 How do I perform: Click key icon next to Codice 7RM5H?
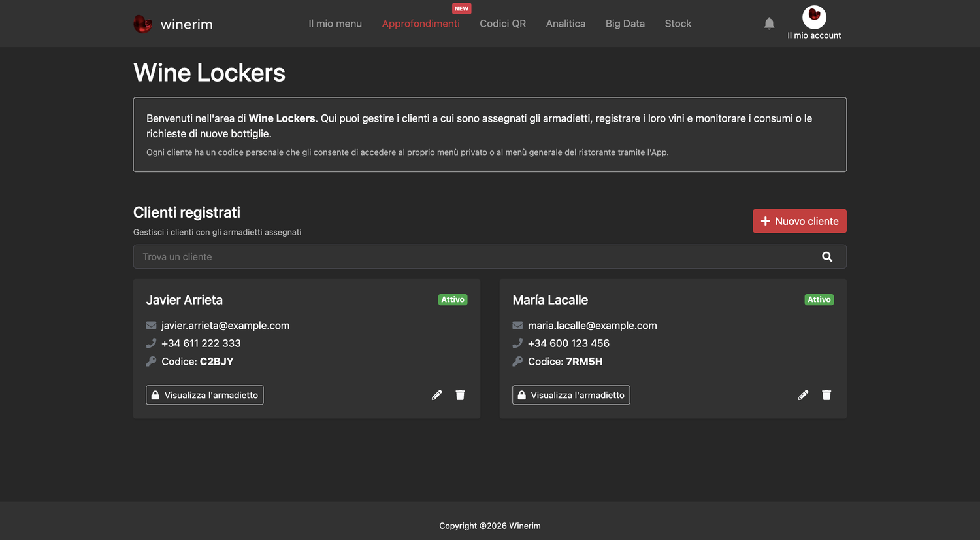click(x=517, y=362)
